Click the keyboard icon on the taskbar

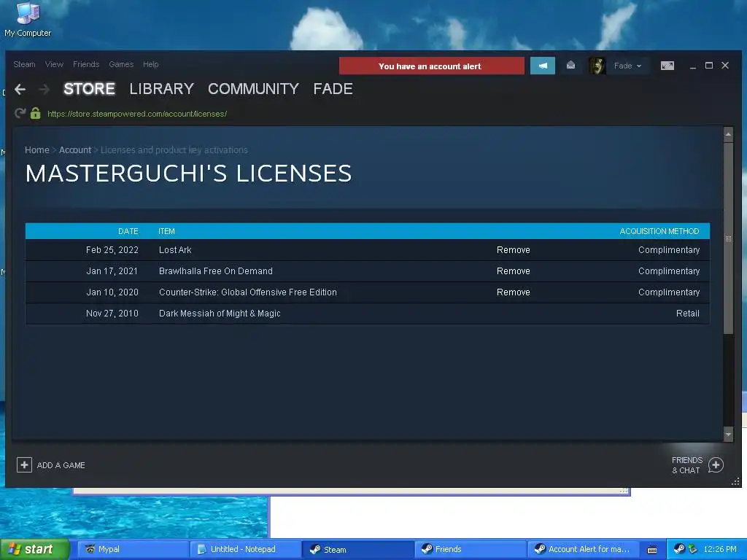[x=652, y=550]
